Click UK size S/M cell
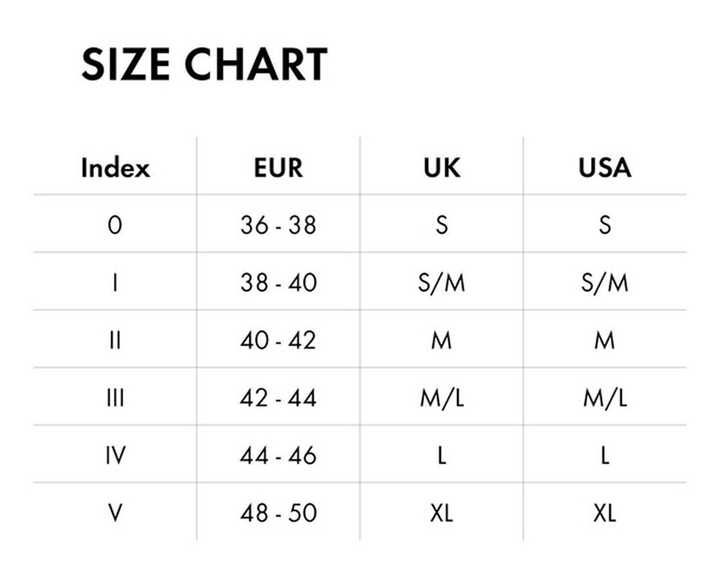The image size is (720, 569). [x=441, y=283]
